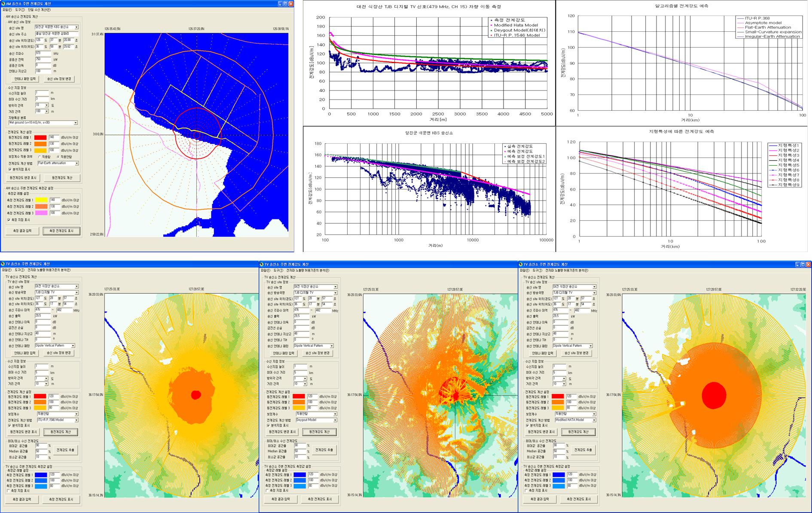This screenshot has width=812, height=513.
Task: Click app icon of the Modified HATA TV window
Action: tap(521, 264)
